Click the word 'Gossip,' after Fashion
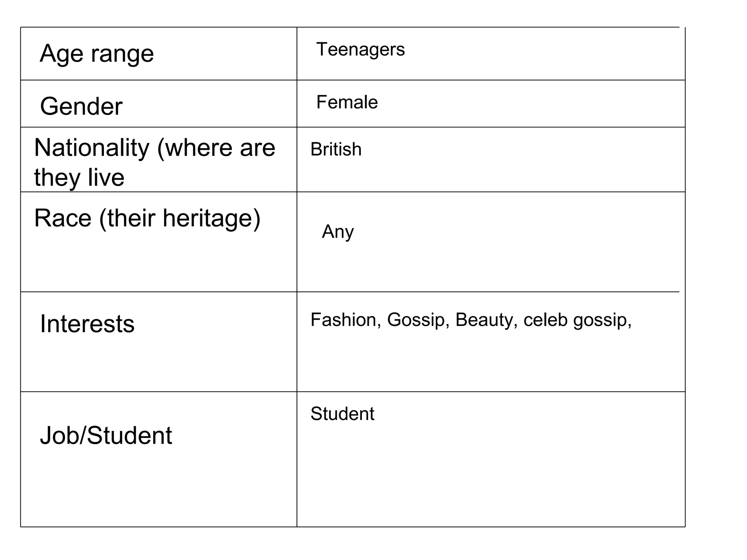The width and height of the screenshot is (747, 560). (418, 320)
